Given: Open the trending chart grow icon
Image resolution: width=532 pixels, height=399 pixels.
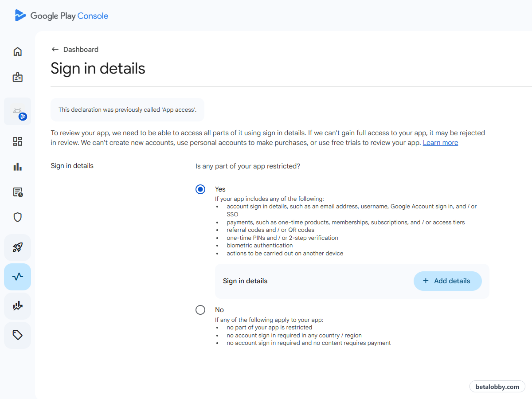Looking at the screenshot, I should click(18, 306).
